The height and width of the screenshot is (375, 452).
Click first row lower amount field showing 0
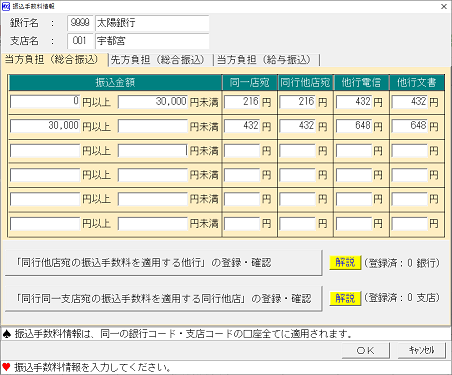tap(45, 102)
